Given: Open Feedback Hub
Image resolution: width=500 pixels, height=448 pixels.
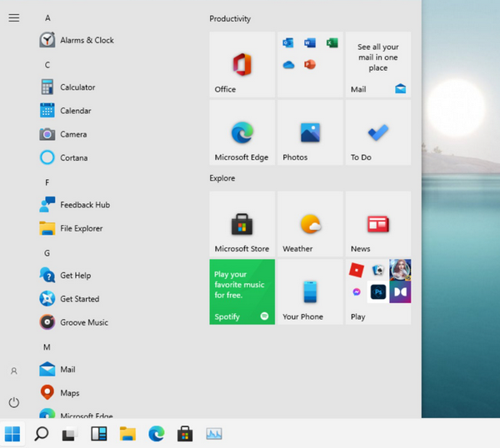Looking at the screenshot, I should pos(75,205).
